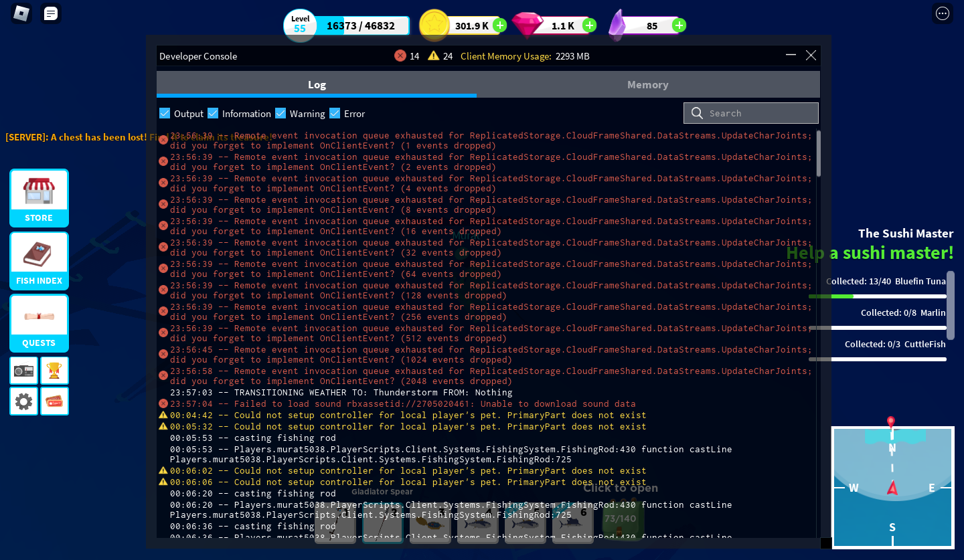Click the 'Help a sushi master!' heading
964x560 pixels.
coord(870,253)
